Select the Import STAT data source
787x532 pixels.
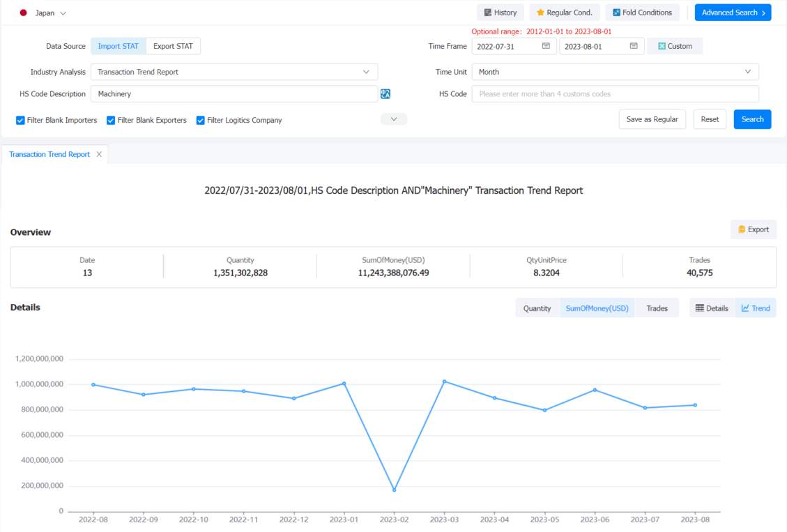pos(118,46)
